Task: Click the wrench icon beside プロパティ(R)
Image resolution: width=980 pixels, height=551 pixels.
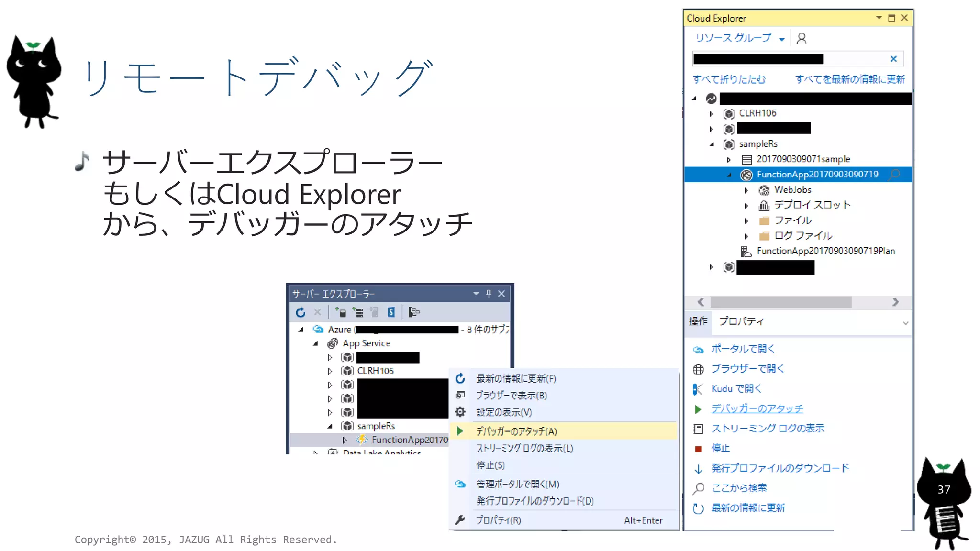Action: point(460,520)
